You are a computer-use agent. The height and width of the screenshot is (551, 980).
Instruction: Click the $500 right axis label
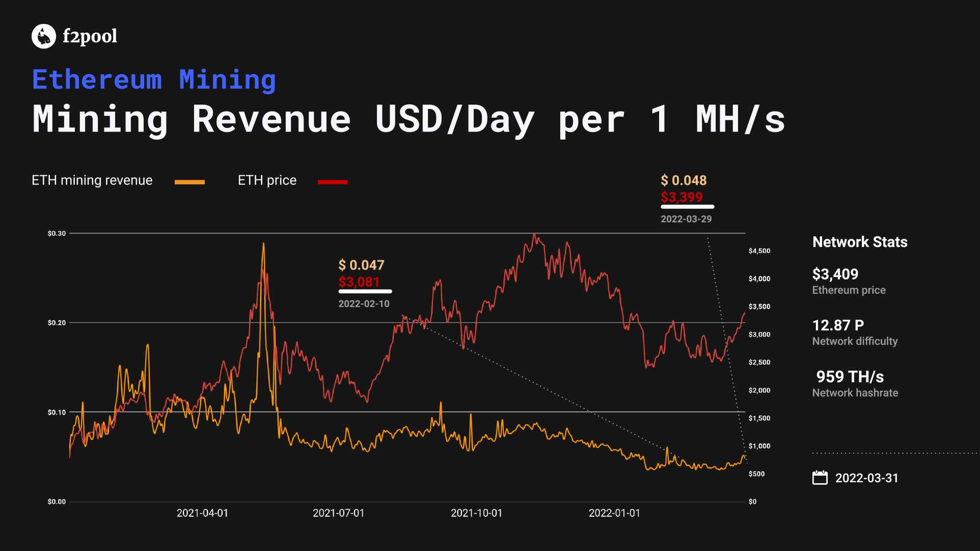[x=756, y=474]
